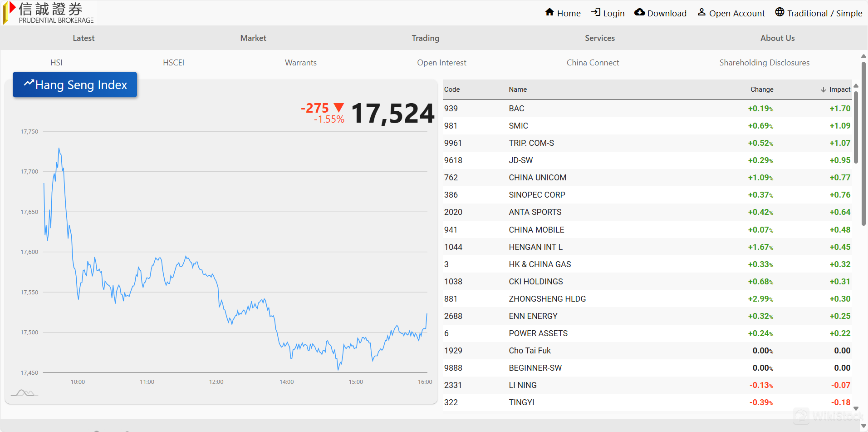Screen dimensions: 868x432
Task: Open the Shareholding Disclosures link
Action: [764, 63]
